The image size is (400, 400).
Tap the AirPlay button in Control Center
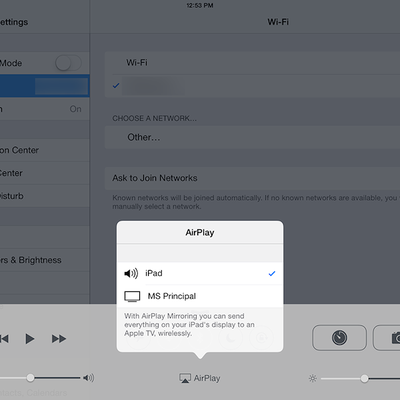pyautogui.click(x=200, y=378)
